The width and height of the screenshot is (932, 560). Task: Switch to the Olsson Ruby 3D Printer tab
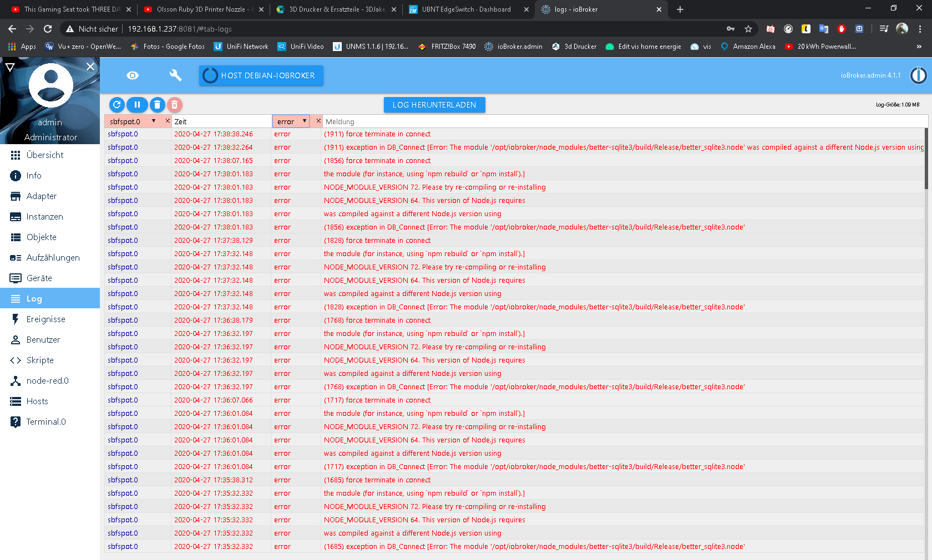point(204,9)
